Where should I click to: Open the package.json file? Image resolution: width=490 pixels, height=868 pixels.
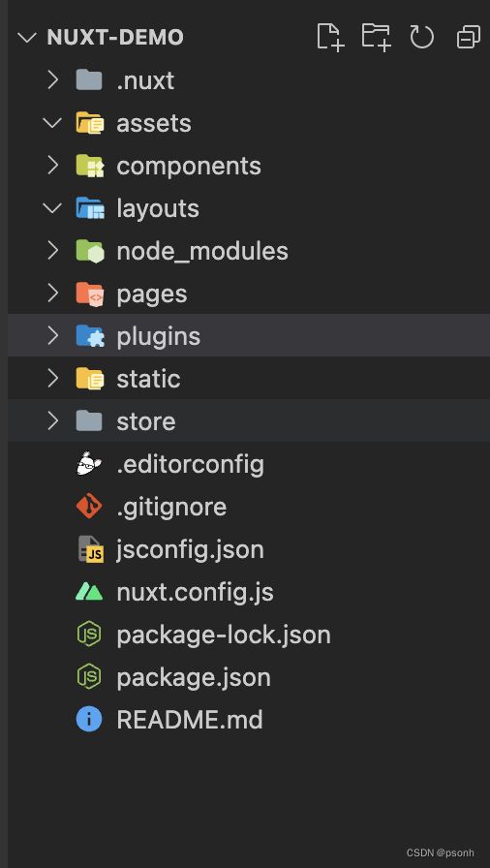(249, 677)
